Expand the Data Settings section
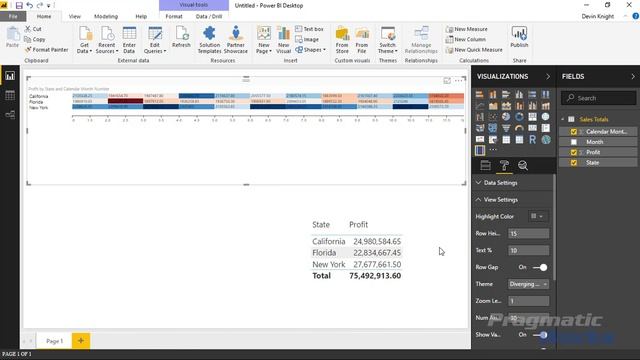This screenshot has width=640, height=360. coord(479,183)
